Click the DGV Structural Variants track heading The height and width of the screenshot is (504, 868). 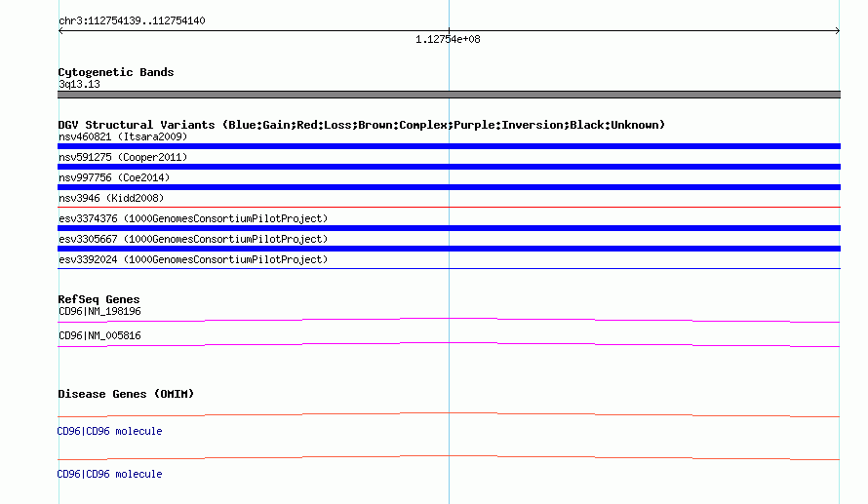362,125
